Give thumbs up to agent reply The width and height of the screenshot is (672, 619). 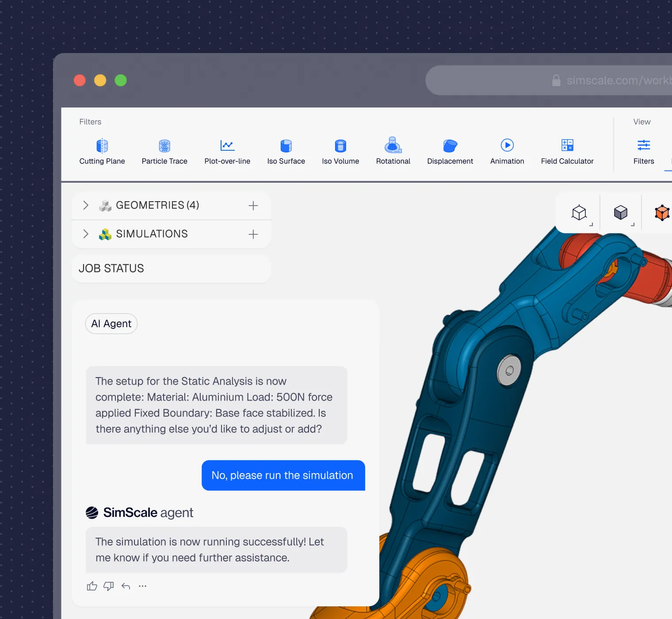(92, 586)
